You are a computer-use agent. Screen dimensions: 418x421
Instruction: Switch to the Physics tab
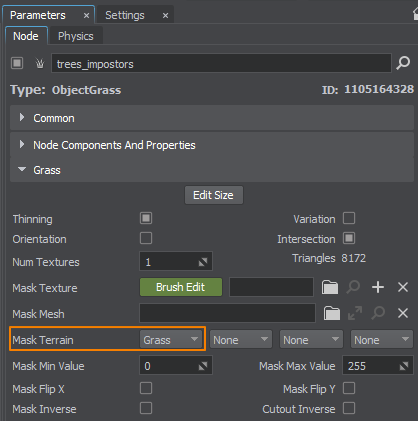pos(76,36)
